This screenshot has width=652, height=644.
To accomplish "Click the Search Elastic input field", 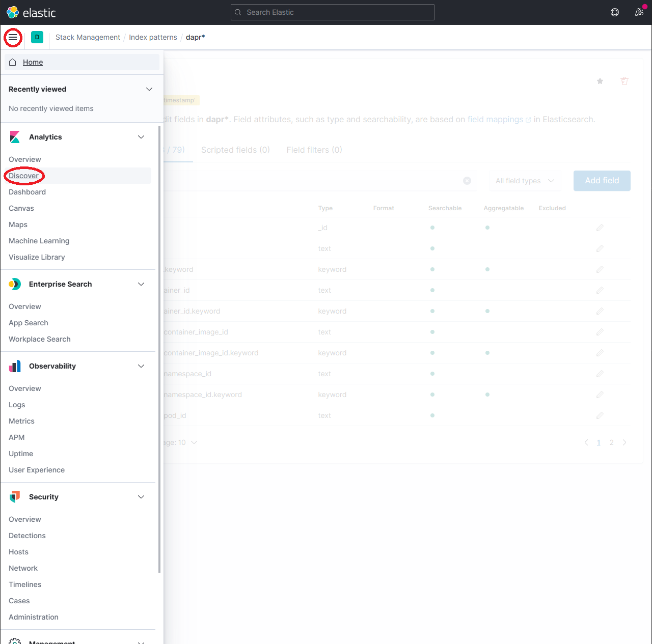I will pos(332,12).
